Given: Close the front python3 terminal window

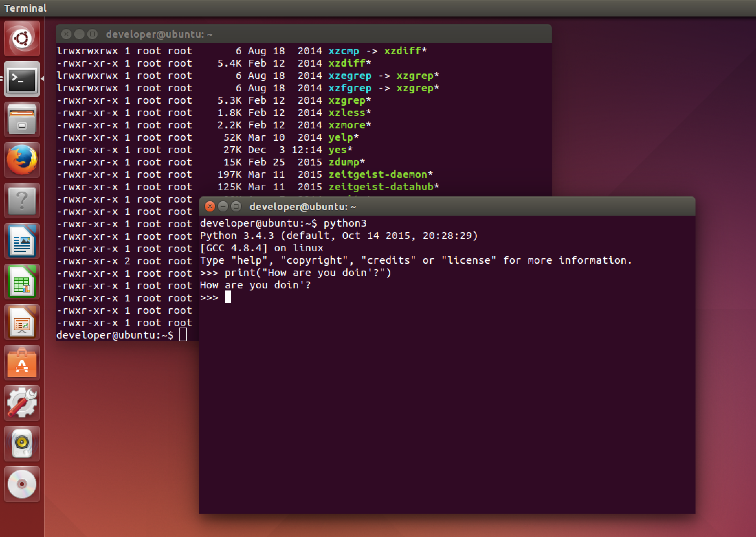Looking at the screenshot, I should [210, 206].
